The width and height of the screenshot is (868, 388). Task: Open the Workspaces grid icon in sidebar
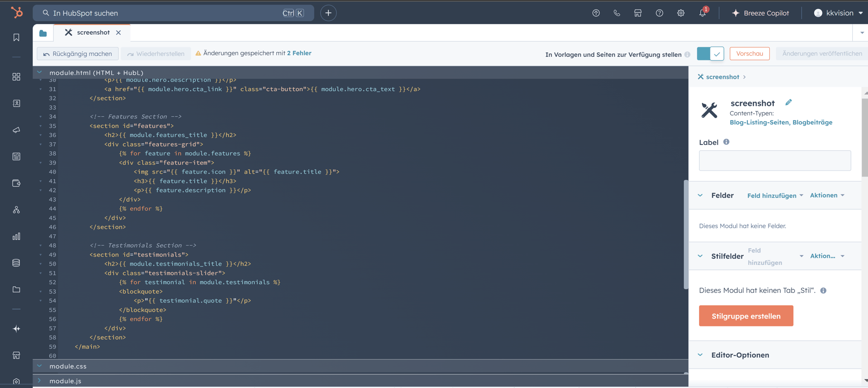click(x=16, y=77)
